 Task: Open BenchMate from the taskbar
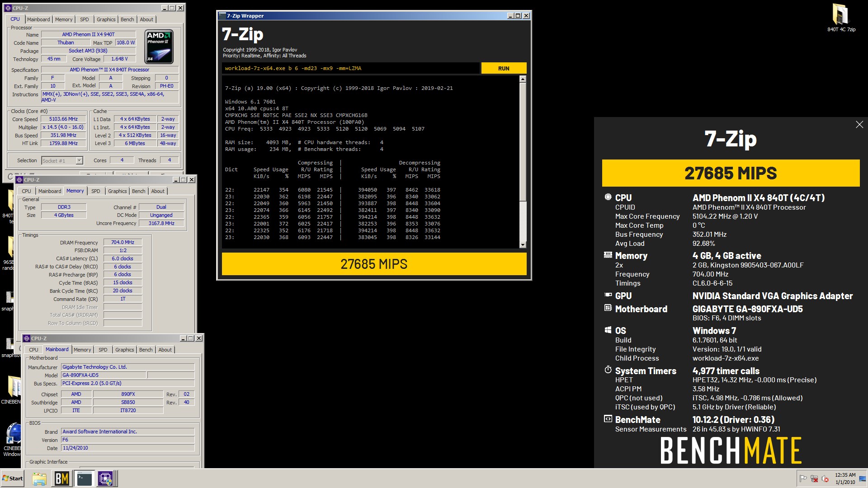(61, 479)
